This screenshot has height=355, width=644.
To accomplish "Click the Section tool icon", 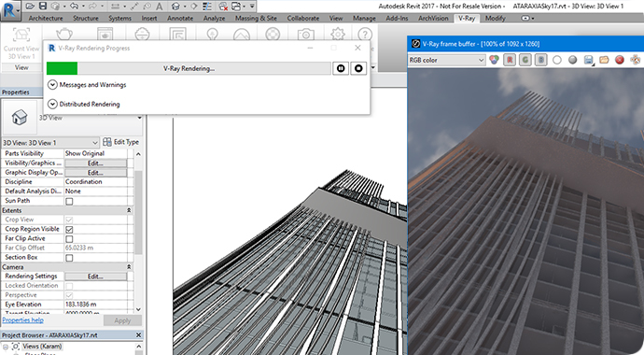I will [x=194, y=7].
